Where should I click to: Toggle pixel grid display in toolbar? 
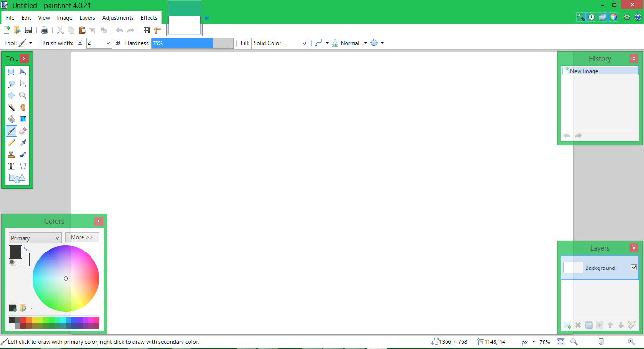[x=147, y=30]
